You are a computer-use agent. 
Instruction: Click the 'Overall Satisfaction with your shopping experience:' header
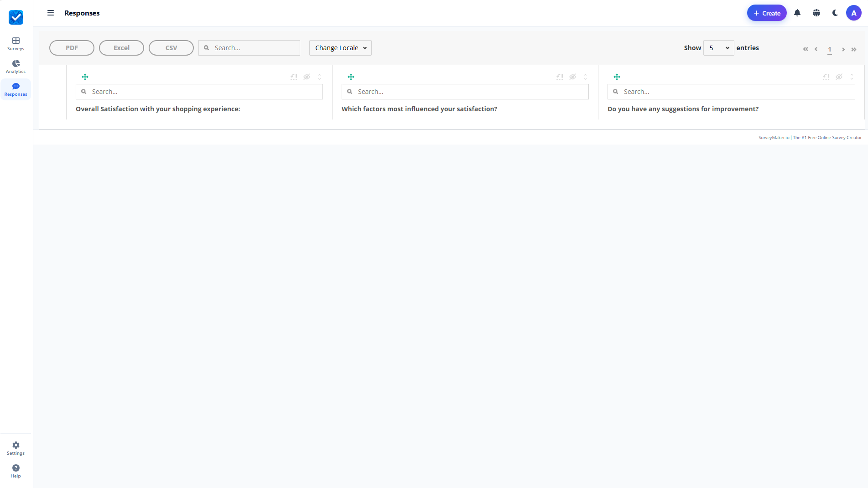tap(158, 109)
